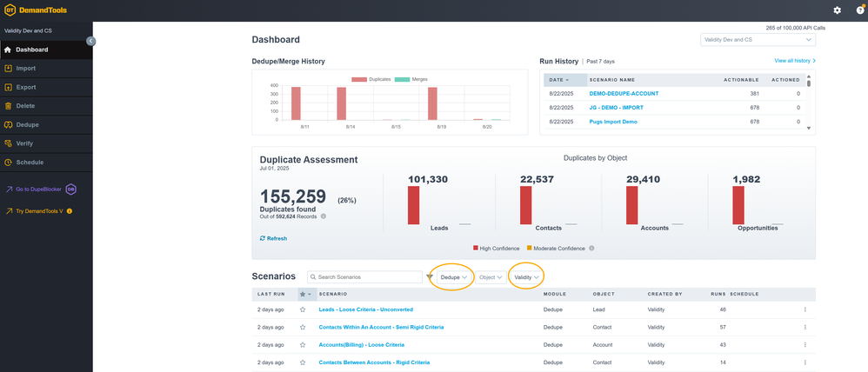Screen dimensions: 868x372
Task: Click the High Confidence red legend swatch
Action: pyautogui.click(x=476, y=249)
